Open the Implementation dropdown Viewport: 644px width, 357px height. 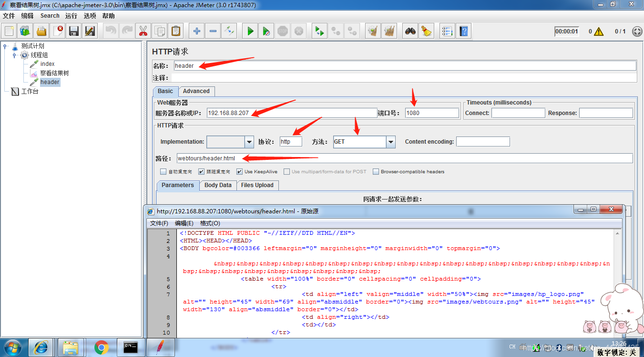point(249,142)
